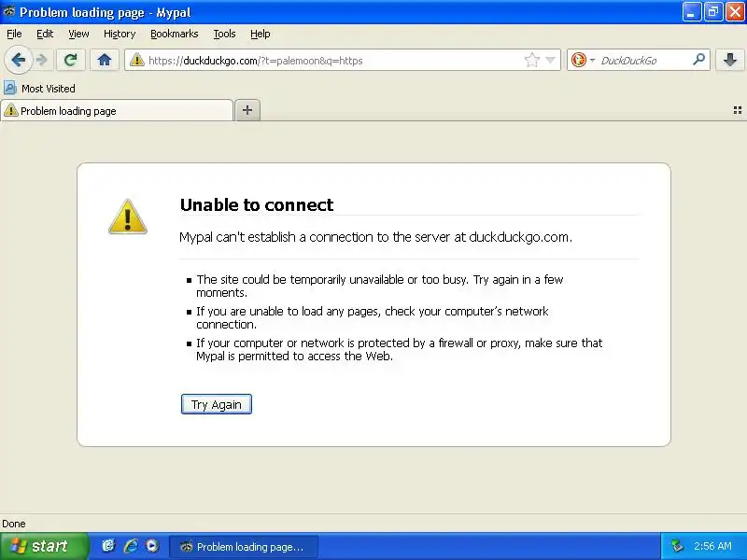Expand the address bar history dropdown arrow

[x=551, y=61]
